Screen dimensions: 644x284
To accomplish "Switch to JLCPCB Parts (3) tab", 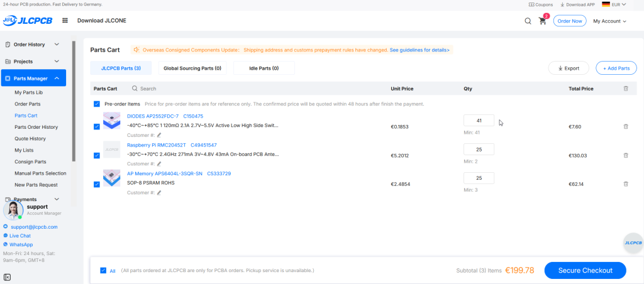I will point(121,68).
